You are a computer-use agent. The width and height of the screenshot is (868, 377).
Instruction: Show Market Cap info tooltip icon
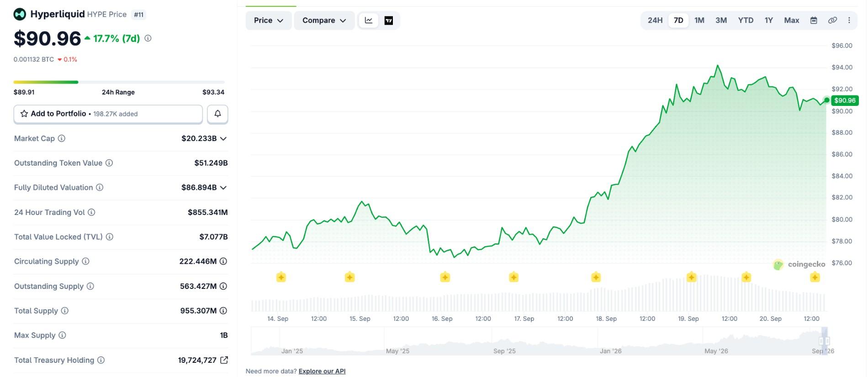pyautogui.click(x=62, y=138)
